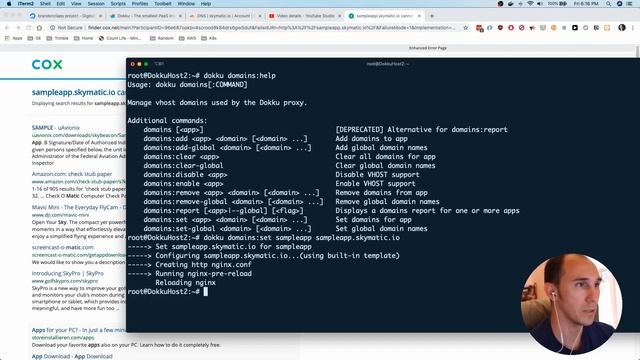Open the Scripts menu
Screen dimensions: 640x360
pos(118,4)
